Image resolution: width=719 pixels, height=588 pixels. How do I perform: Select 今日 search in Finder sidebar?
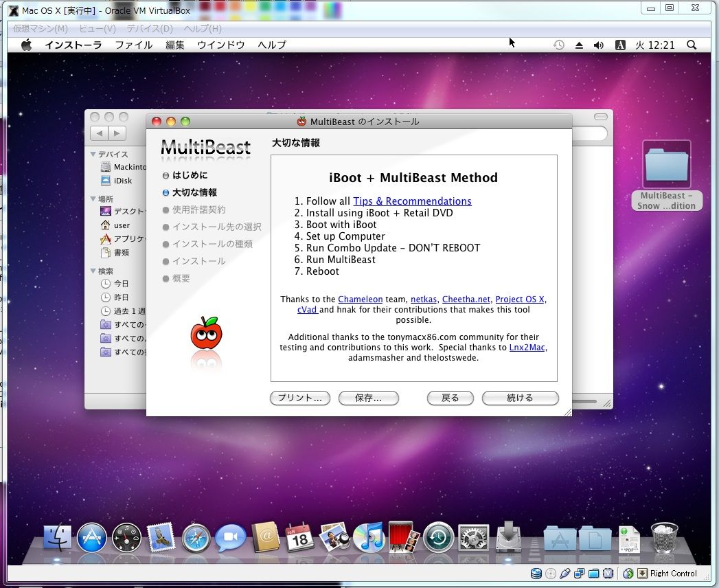115,284
